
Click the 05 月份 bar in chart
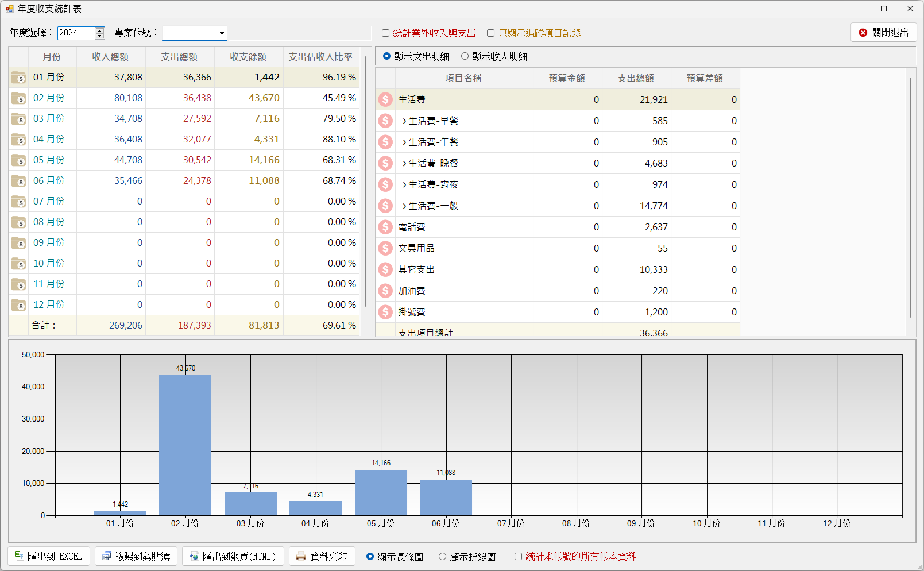tap(381, 493)
